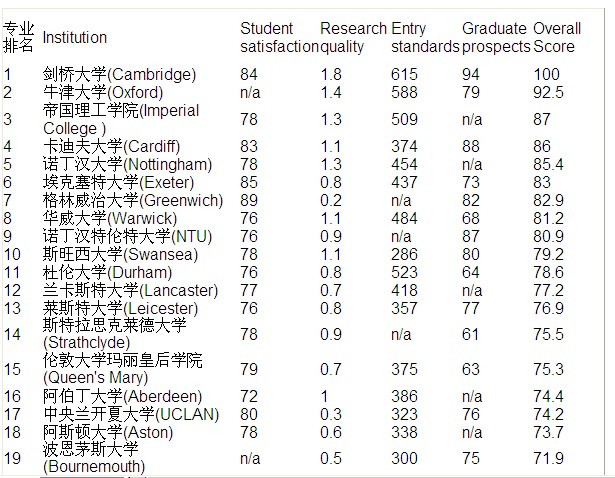Select Imperial College institution name
The image size is (615, 478).
coord(121,119)
